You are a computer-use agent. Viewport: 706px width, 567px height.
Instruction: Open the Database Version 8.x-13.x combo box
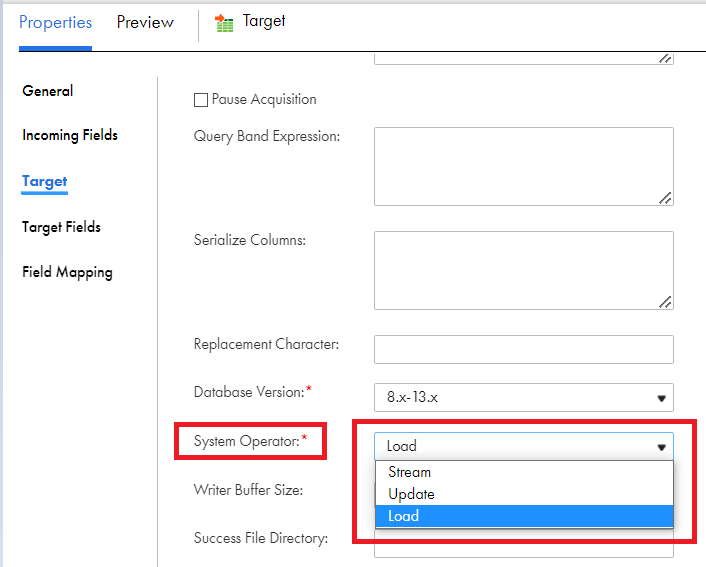click(x=524, y=398)
